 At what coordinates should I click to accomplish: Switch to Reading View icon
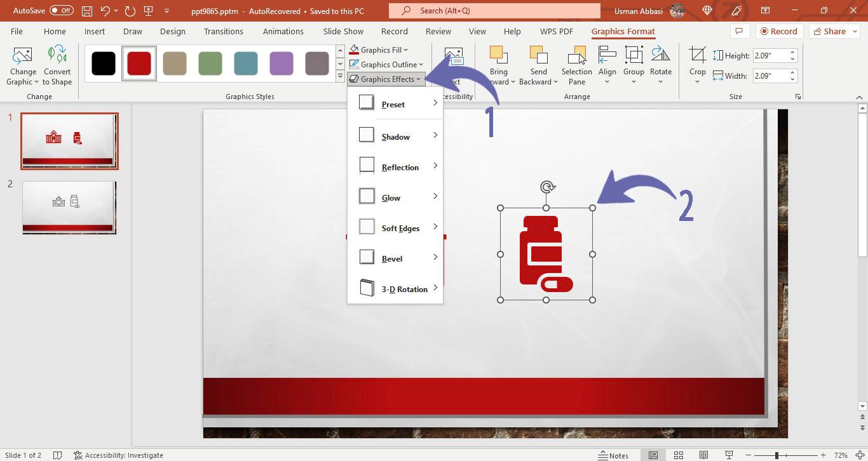704,455
